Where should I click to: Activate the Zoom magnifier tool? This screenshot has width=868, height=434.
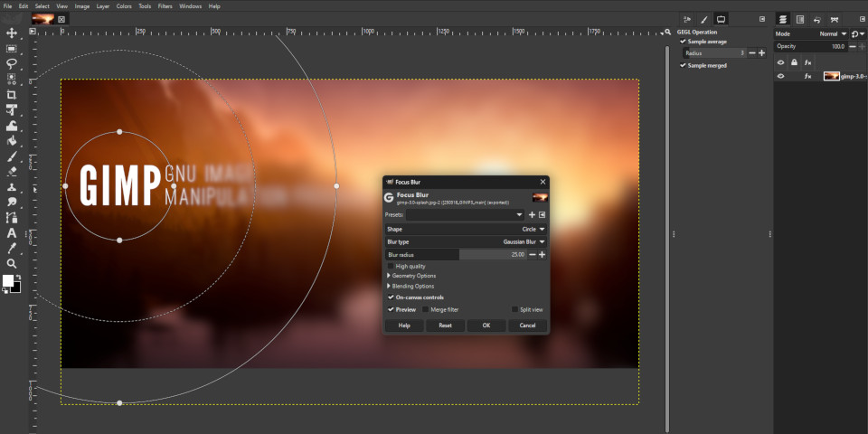pos(12,263)
